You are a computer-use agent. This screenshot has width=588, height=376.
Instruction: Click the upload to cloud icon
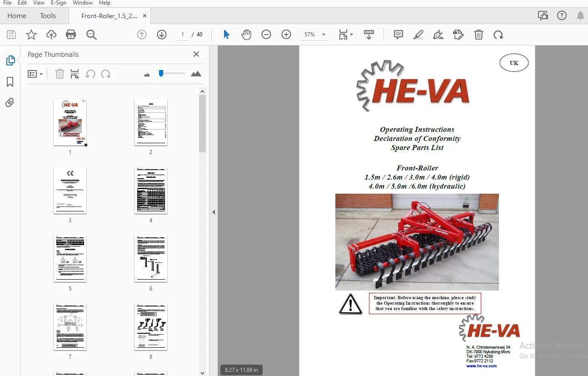(x=51, y=35)
